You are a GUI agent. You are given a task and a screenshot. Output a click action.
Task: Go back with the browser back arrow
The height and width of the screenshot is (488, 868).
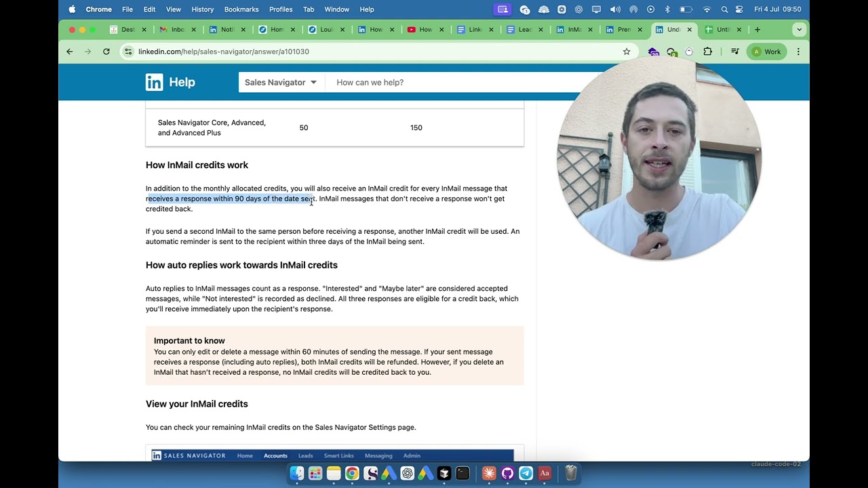pos(69,52)
